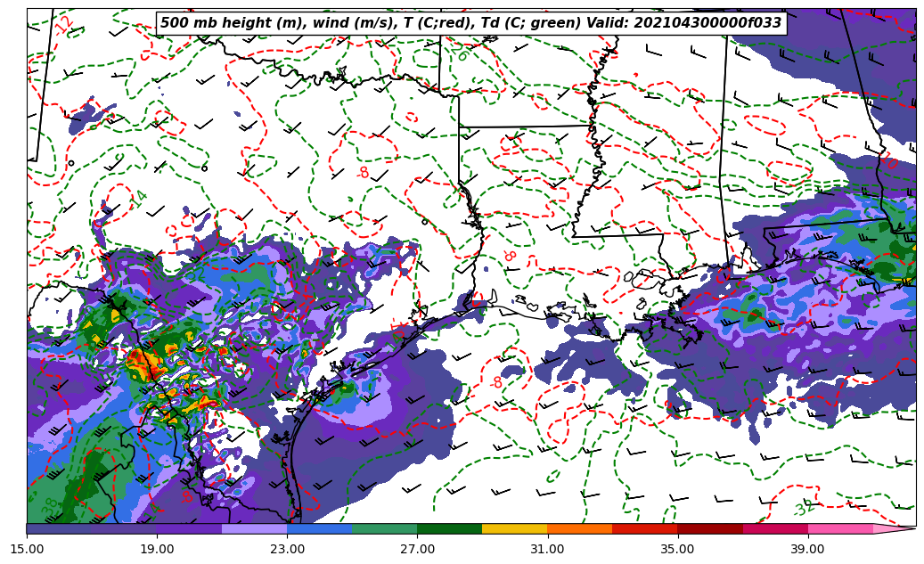Click the red '-10' contour label near Georgia
924x564 pixels.
point(888,159)
